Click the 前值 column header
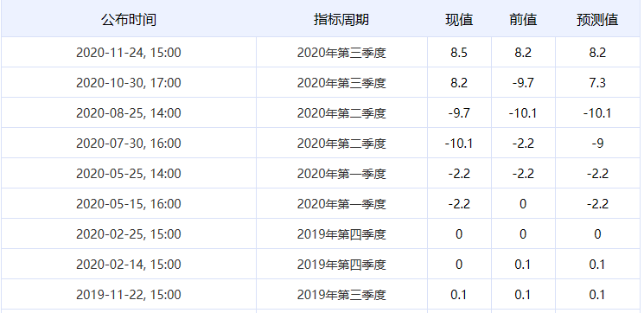This screenshot has width=644, height=313. tap(523, 20)
